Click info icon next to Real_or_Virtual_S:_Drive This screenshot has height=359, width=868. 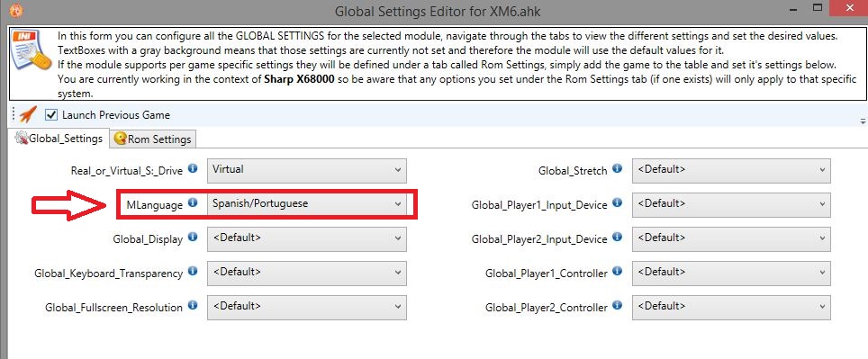tap(193, 168)
